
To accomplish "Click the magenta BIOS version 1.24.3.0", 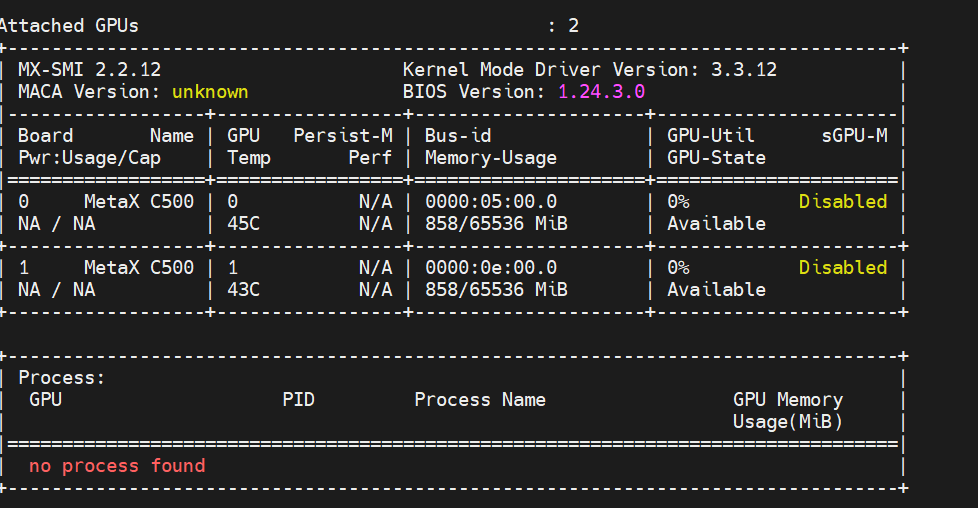I will tap(601, 92).
